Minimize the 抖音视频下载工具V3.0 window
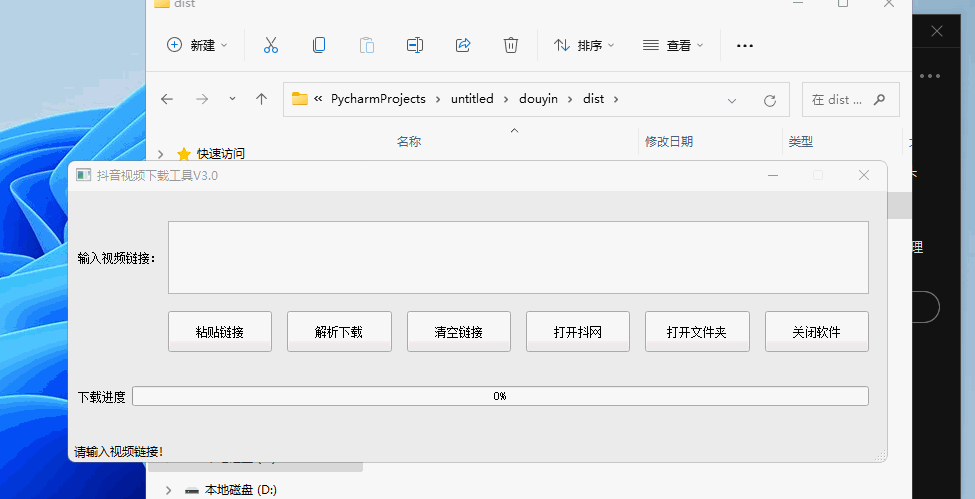 [x=773, y=175]
